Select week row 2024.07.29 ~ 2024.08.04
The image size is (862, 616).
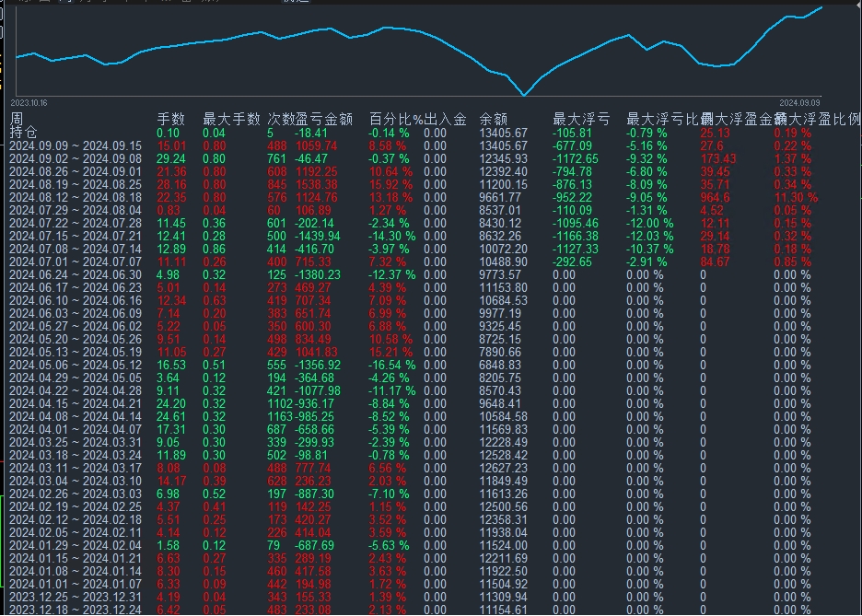click(76, 211)
